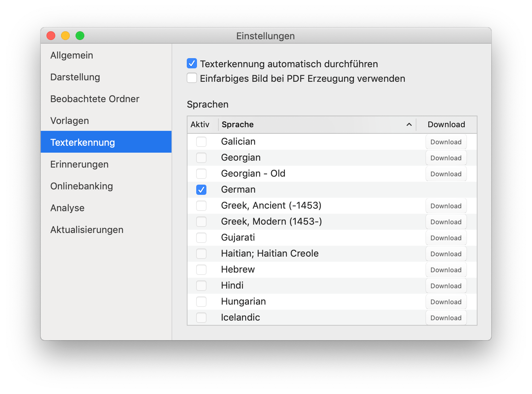Enable automatic Texterkennung checkbox
532x394 pixels.
(192, 64)
